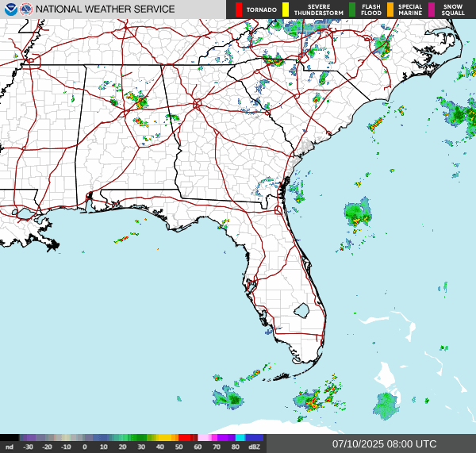
Task: Click the SEVERE THUNDERSTORM legend label
Action: tap(318, 10)
